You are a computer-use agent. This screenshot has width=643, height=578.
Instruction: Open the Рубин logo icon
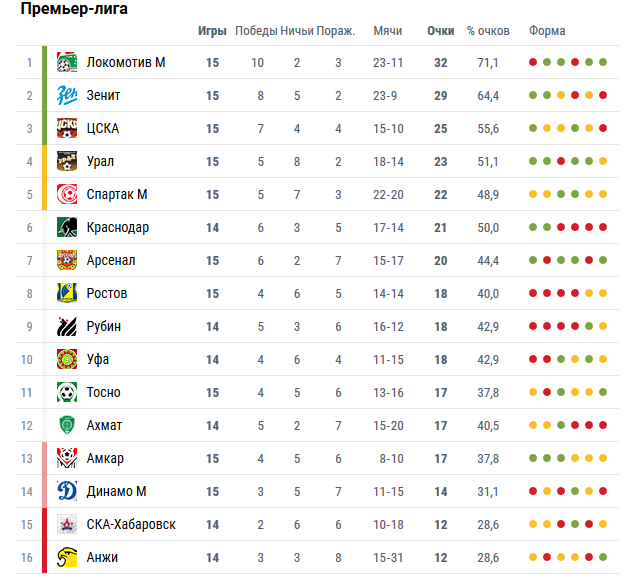[x=67, y=326]
